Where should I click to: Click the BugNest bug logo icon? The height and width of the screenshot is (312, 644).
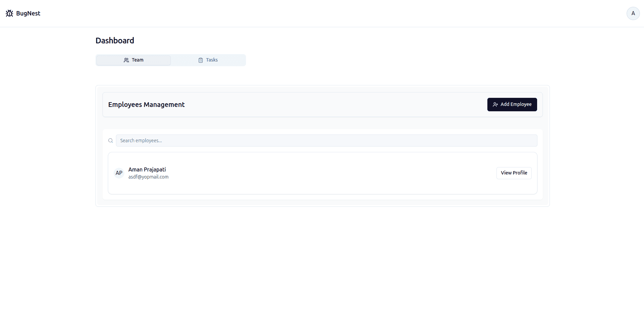[9, 13]
